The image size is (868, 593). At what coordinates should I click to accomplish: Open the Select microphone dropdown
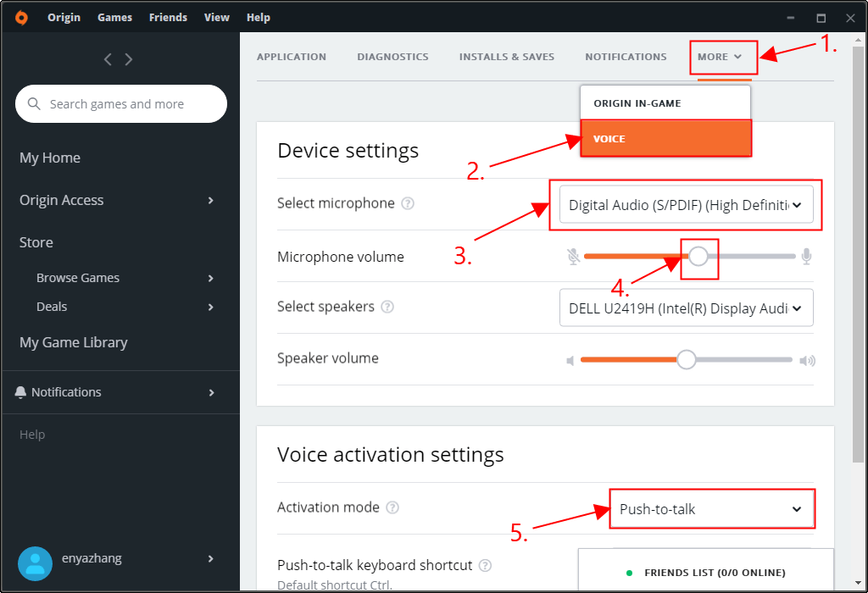[687, 205]
